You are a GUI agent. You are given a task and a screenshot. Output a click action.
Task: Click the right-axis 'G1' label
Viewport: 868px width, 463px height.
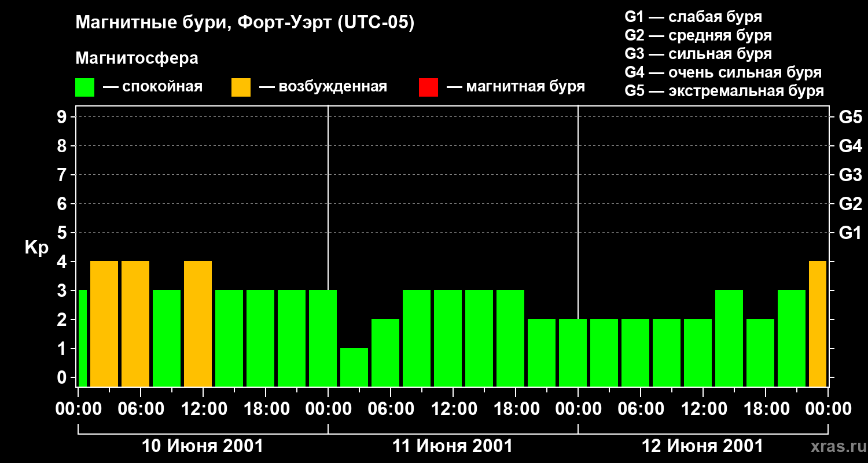click(850, 233)
